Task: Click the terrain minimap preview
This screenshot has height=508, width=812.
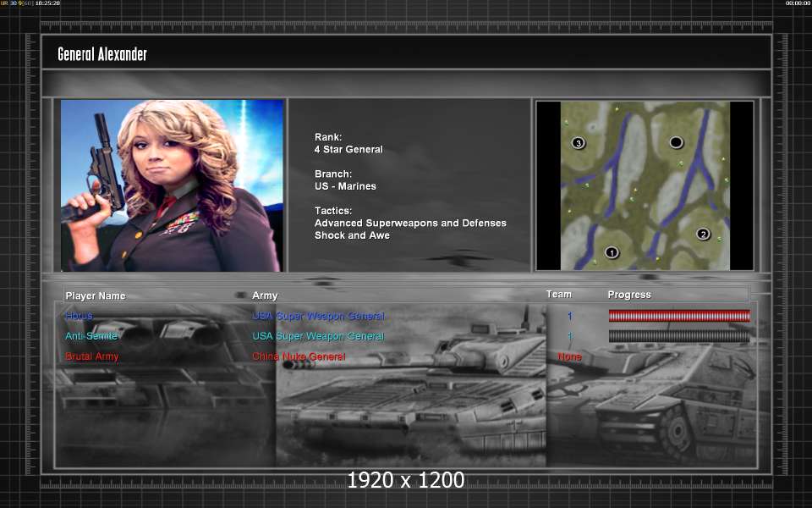Action: point(645,185)
